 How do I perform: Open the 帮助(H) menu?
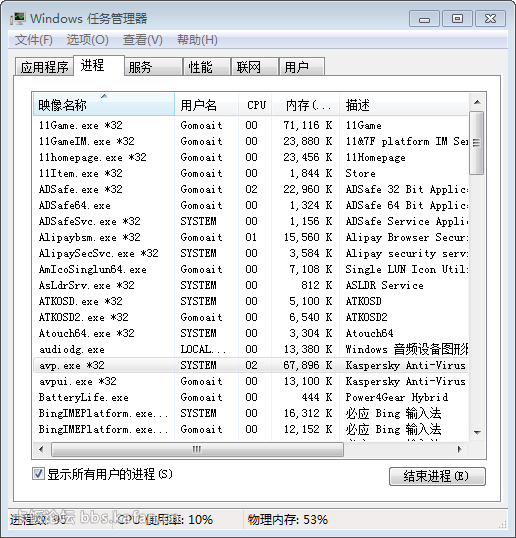[x=197, y=40]
